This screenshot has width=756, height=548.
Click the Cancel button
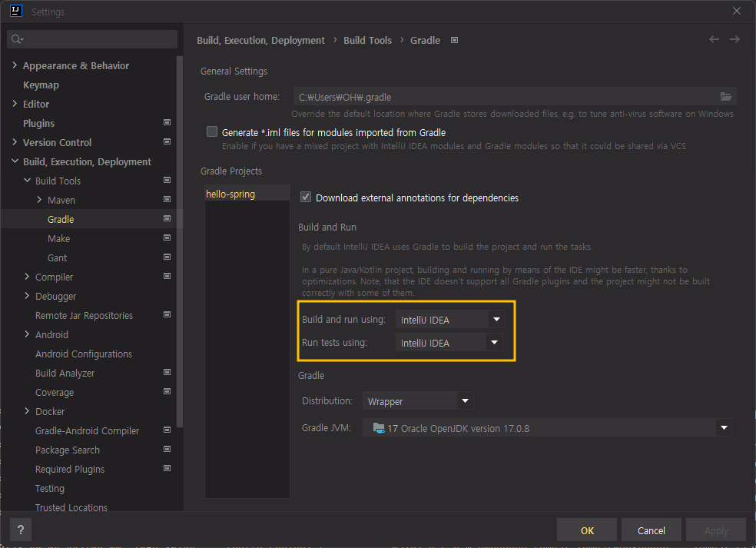coord(651,530)
